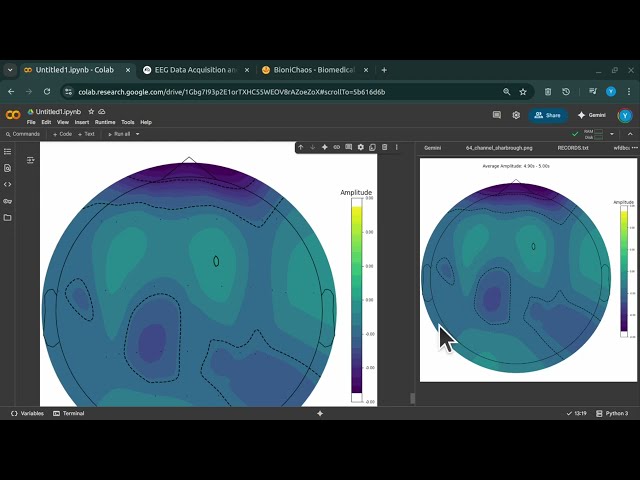Open the Find and replace sidebar icon
The image size is (640, 480).
tap(7, 168)
